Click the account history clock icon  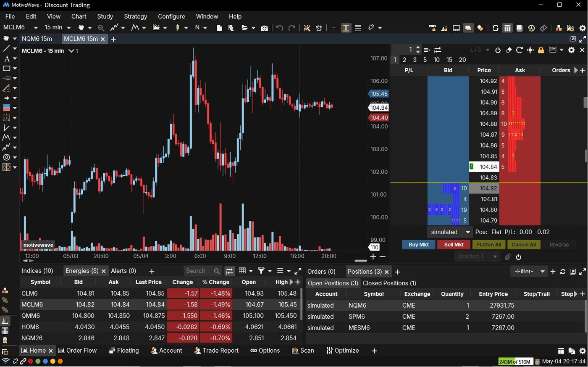click(531, 28)
